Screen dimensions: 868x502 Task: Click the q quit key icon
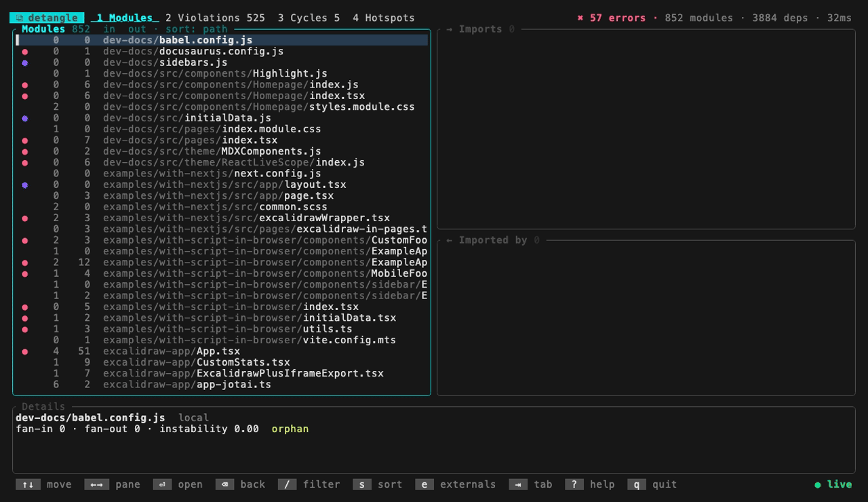coord(636,484)
